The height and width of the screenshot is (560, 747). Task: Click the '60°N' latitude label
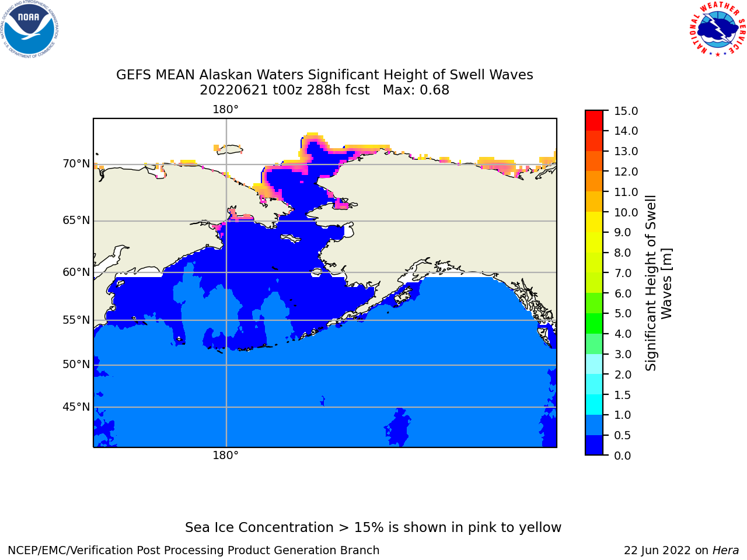point(76,272)
